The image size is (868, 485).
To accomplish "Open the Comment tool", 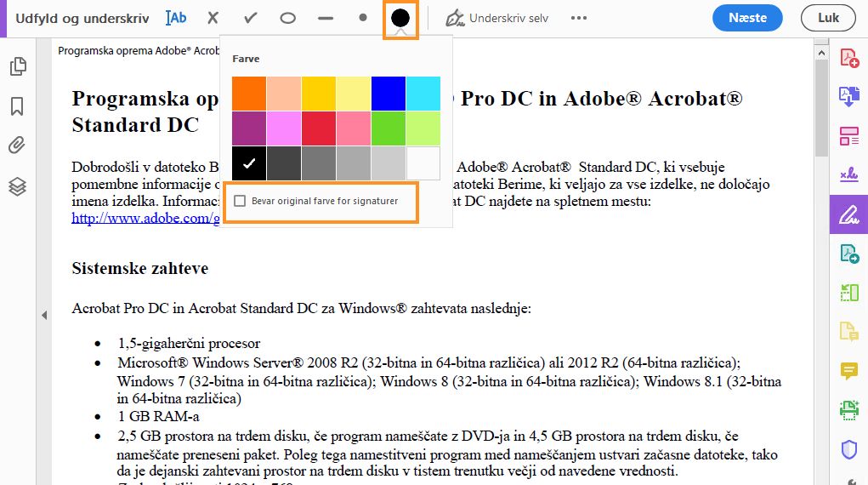I will (x=849, y=370).
